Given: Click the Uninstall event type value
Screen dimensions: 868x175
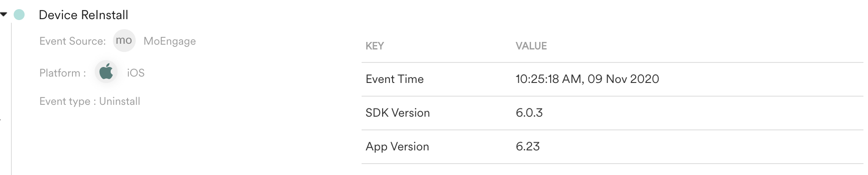Looking at the screenshot, I should pos(120,101).
